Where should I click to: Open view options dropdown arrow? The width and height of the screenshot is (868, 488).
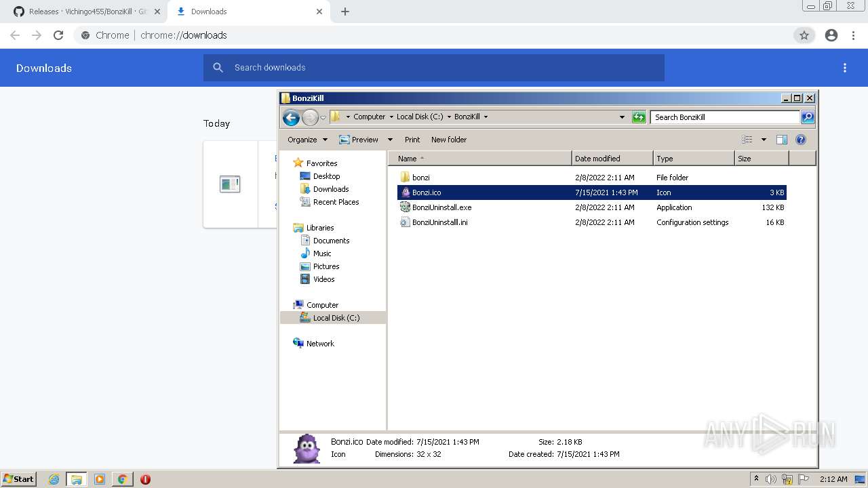coord(764,140)
